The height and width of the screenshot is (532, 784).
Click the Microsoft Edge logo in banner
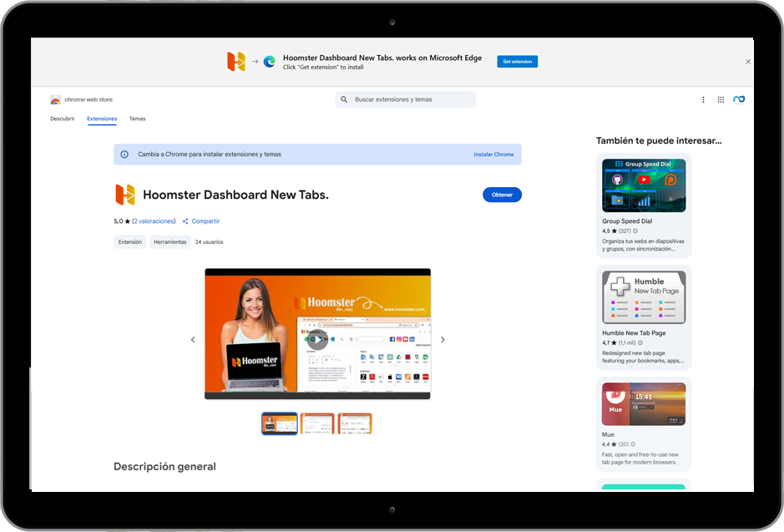coord(270,62)
